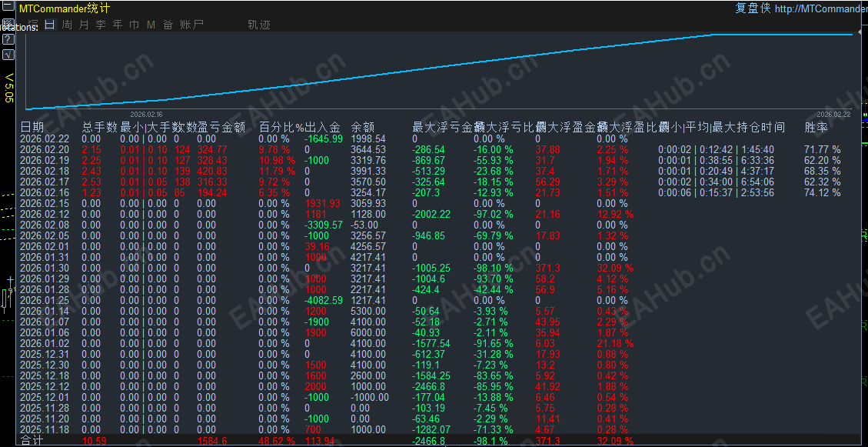Click the 盈亏金额 column header
868x447 pixels.
point(221,128)
